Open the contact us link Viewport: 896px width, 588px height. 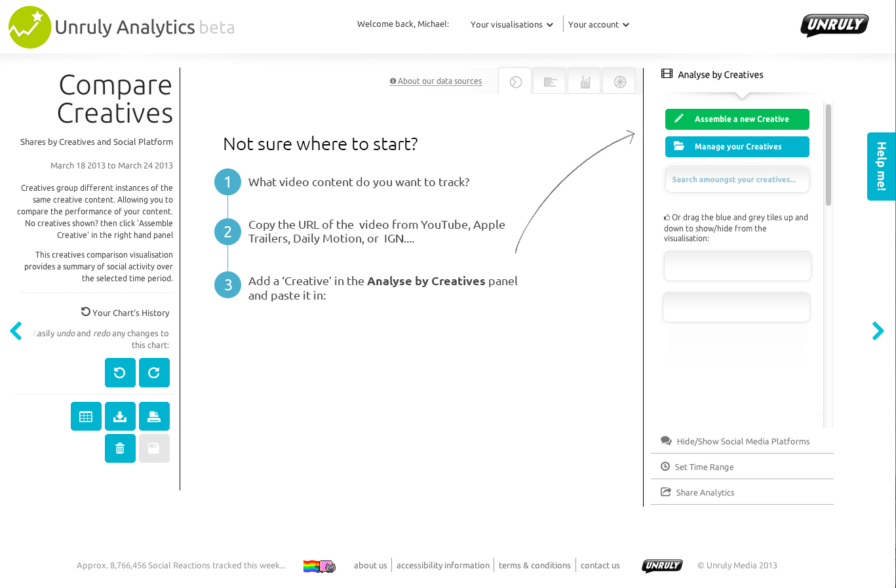tap(600, 565)
